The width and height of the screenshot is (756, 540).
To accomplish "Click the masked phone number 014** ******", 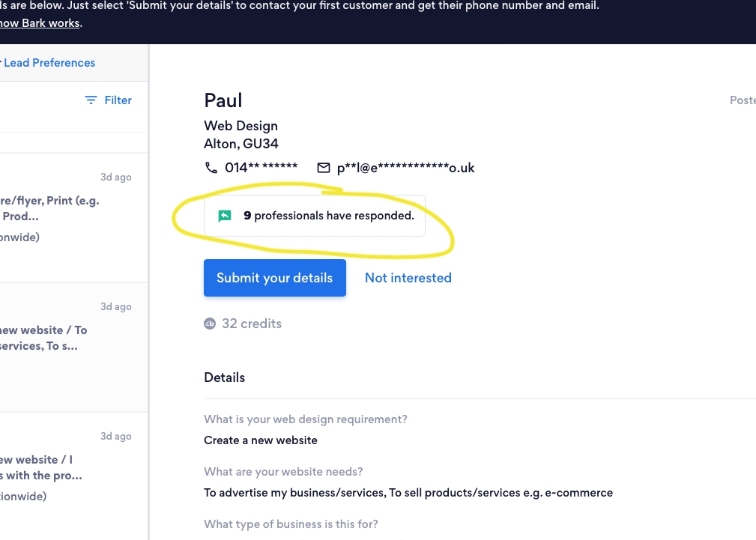I will pyautogui.click(x=261, y=167).
